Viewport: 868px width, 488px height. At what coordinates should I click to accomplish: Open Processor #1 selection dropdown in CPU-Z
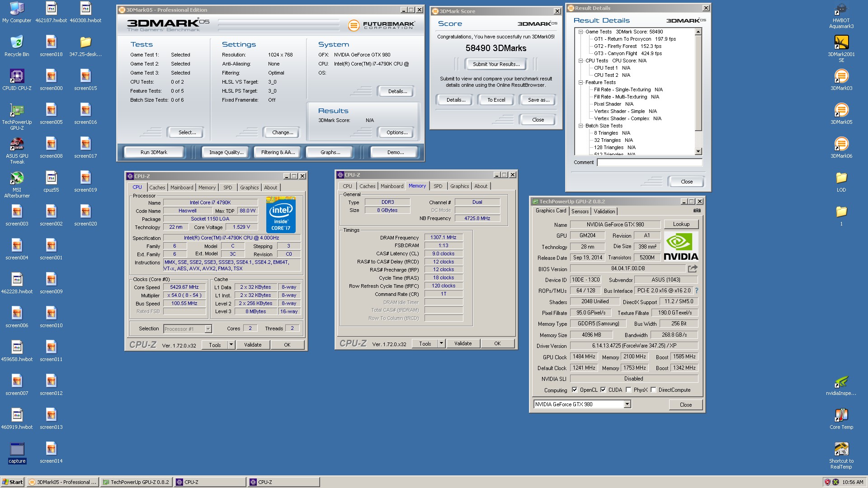(208, 329)
